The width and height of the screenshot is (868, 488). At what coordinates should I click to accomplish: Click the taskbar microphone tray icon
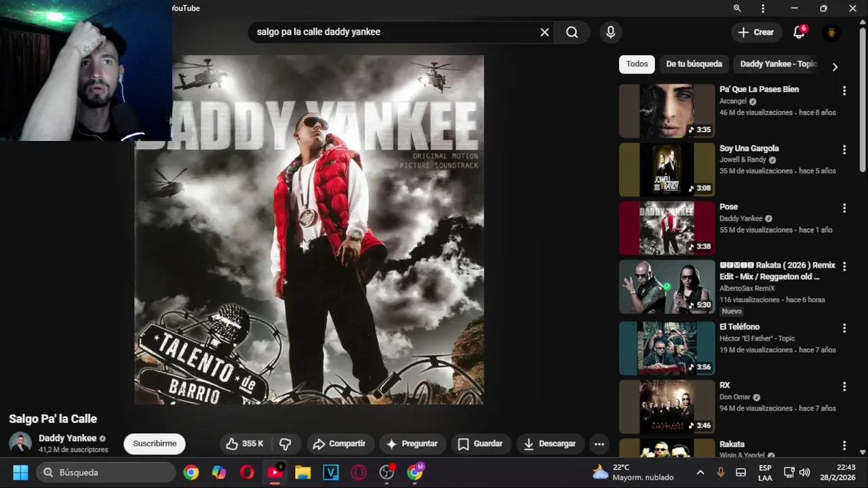[720, 472]
